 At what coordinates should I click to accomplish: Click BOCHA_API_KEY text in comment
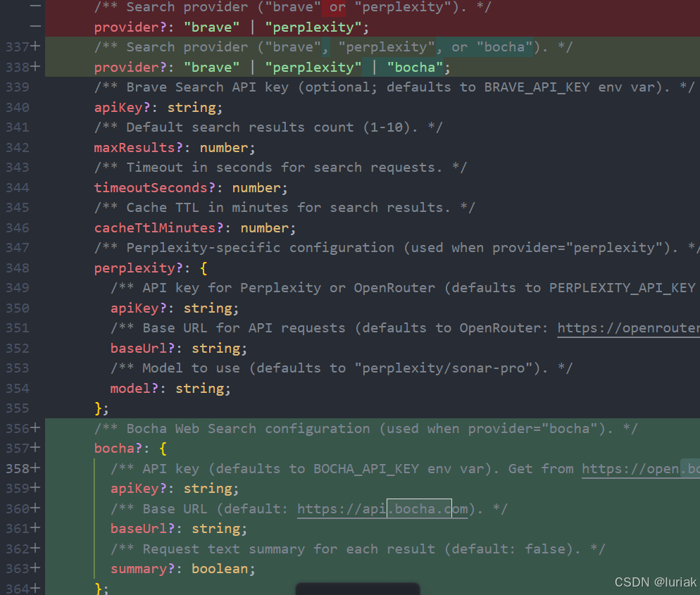[366, 469]
